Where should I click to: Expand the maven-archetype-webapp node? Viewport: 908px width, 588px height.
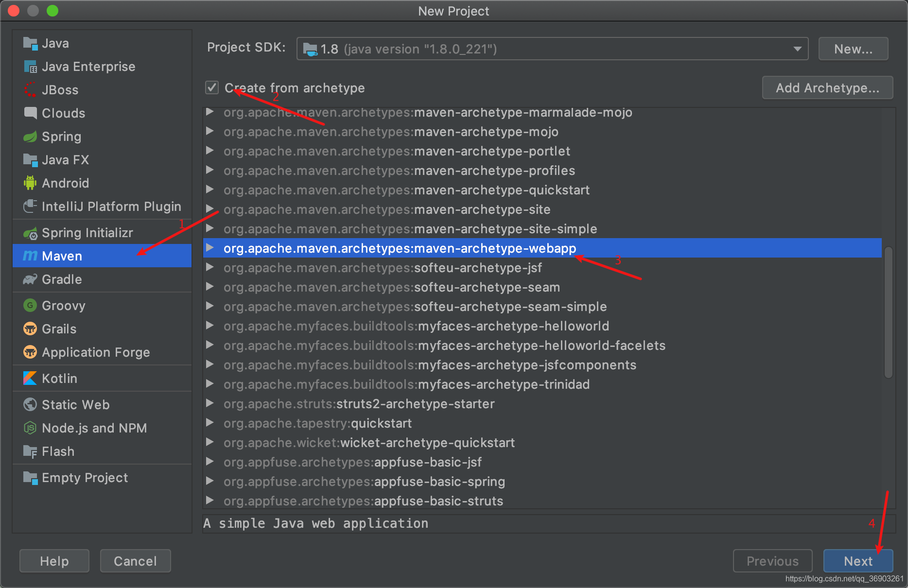click(x=210, y=248)
